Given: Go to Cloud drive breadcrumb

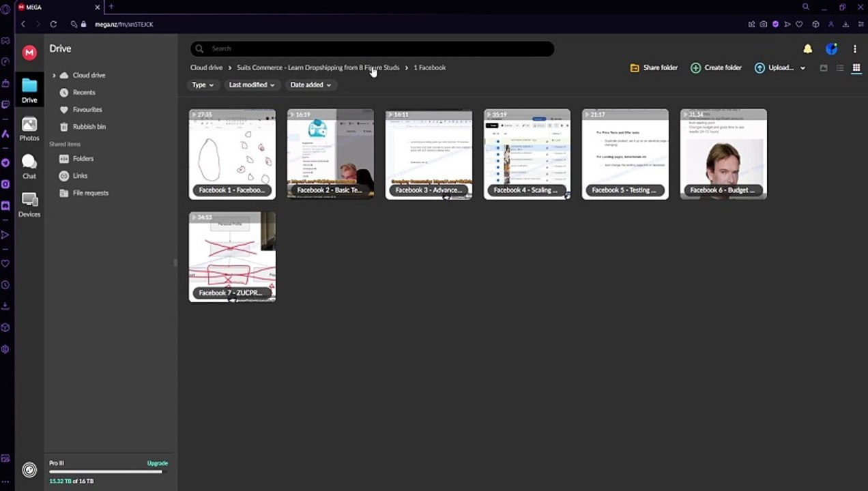Looking at the screenshot, I should point(206,68).
